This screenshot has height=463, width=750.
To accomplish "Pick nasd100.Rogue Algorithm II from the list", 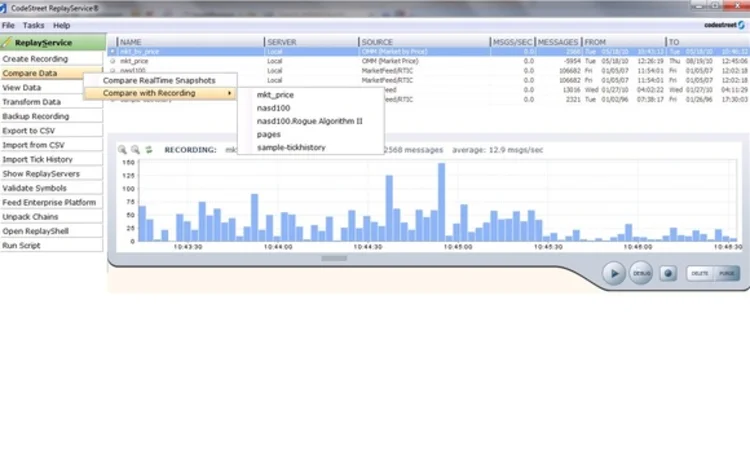I will pyautogui.click(x=309, y=121).
